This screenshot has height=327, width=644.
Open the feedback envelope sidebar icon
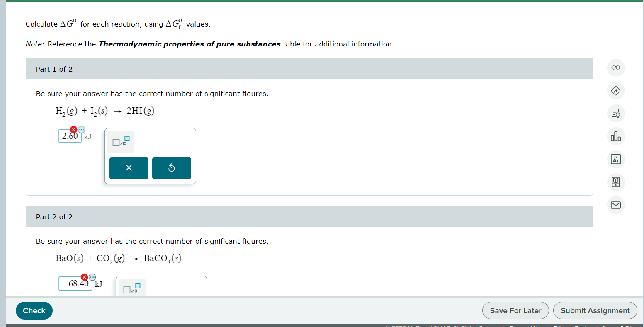615,205
